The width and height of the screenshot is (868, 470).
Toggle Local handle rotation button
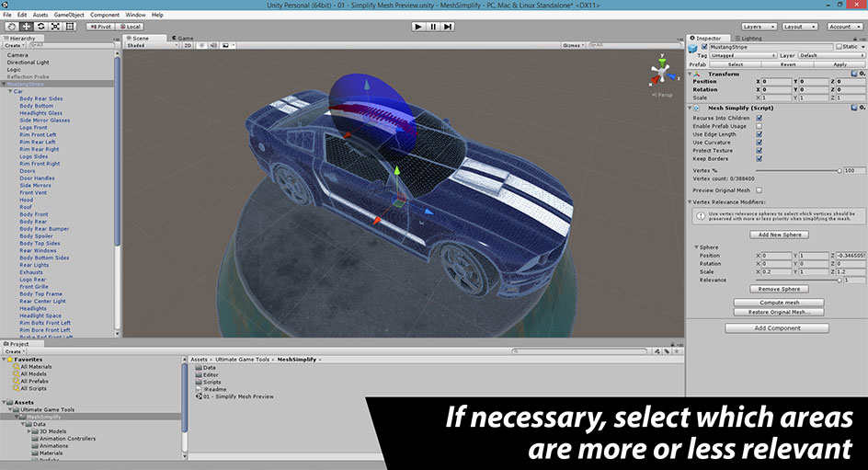coord(130,26)
